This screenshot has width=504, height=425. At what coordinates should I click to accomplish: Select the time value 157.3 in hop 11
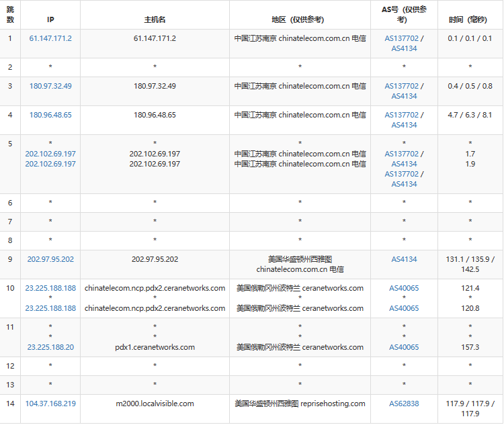pos(470,347)
